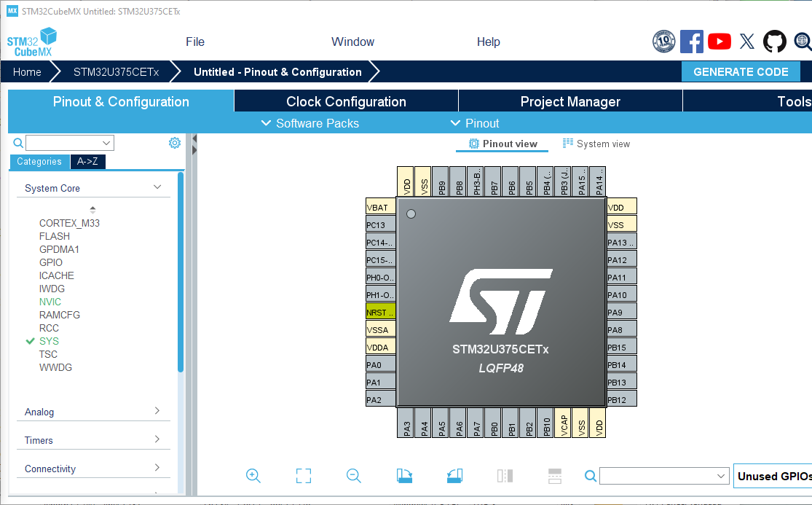
Task: Expand the Software Packs menu
Action: tap(310, 123)
